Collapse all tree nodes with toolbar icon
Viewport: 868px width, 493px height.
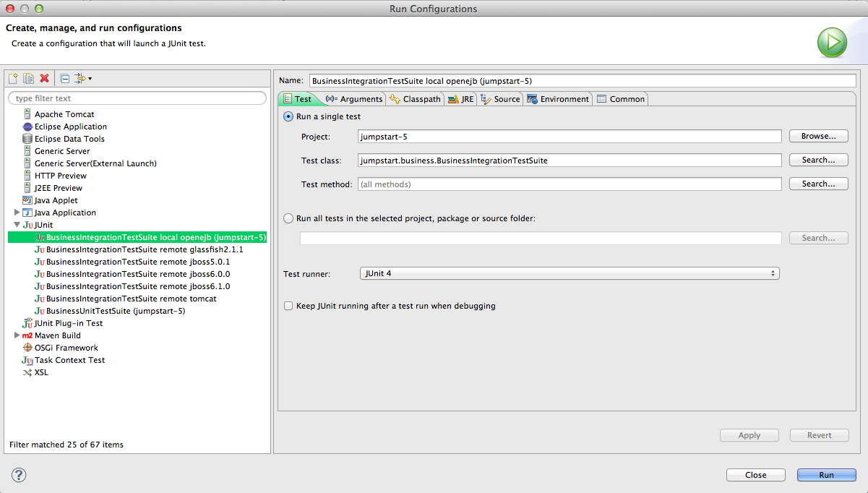tap(64, 78)
